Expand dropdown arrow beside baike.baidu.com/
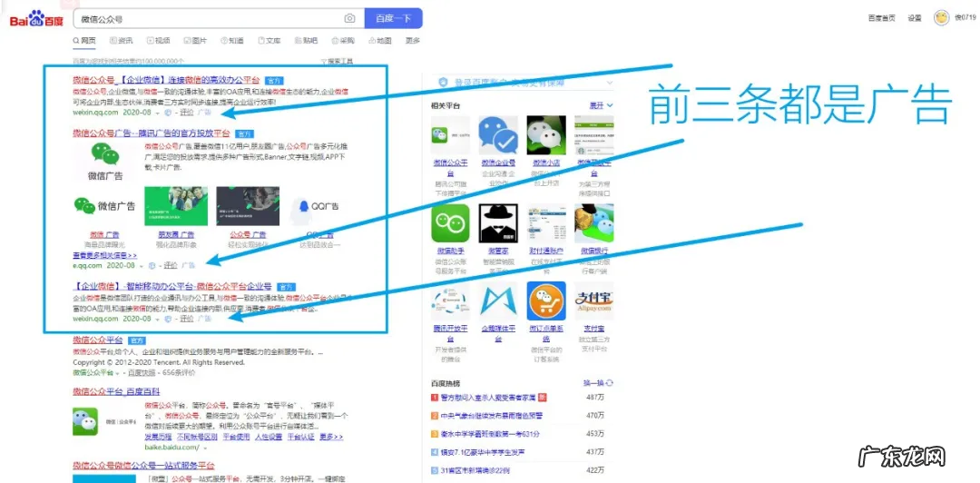Viewport: 980px width, 483px height. tap(205, 448)
